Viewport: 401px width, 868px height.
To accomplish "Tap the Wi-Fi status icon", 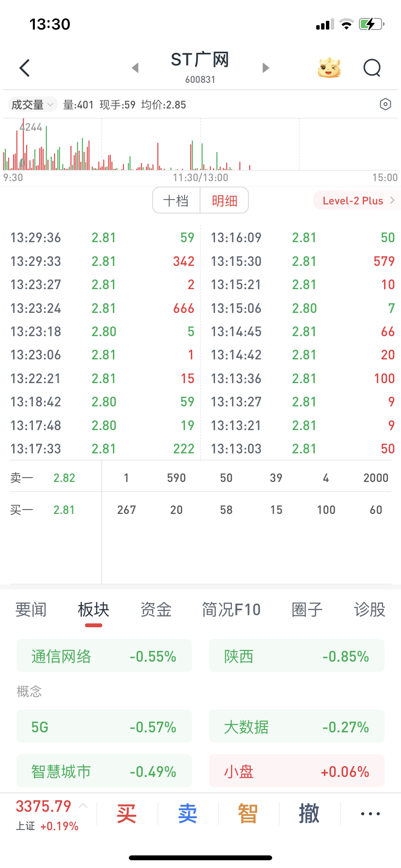I will pyautogui.click(x=346, y=24).
